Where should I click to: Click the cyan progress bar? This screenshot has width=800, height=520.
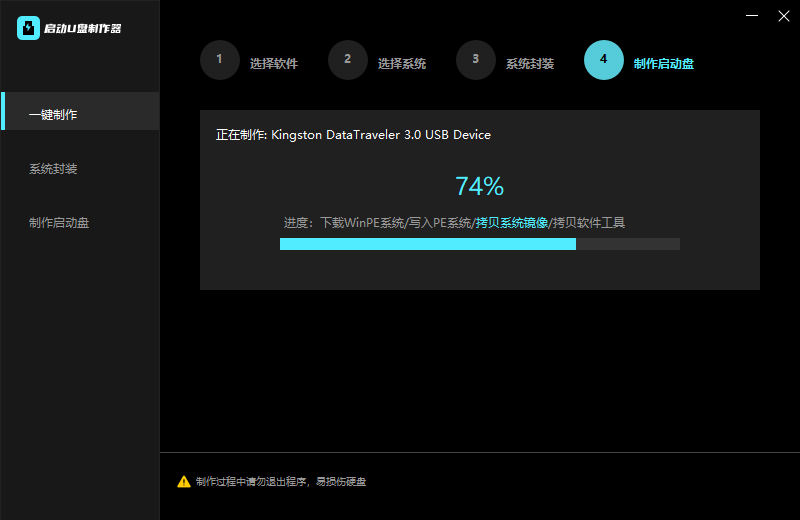pos(427,244)
